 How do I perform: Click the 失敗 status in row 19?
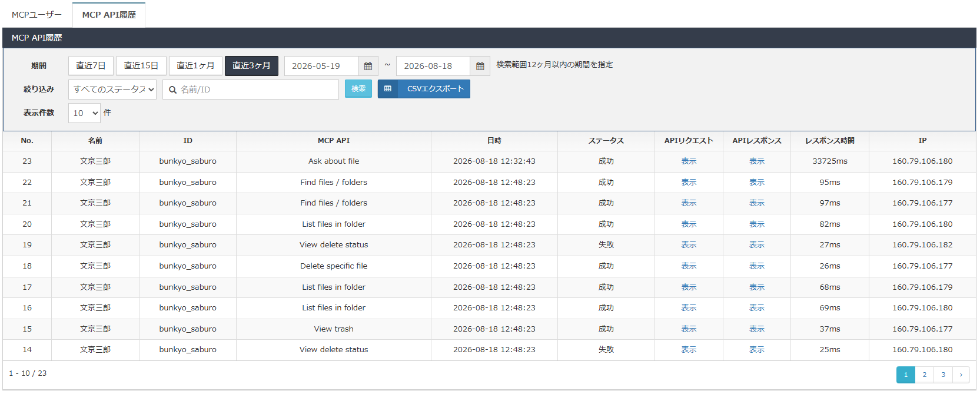coord(606,245)
